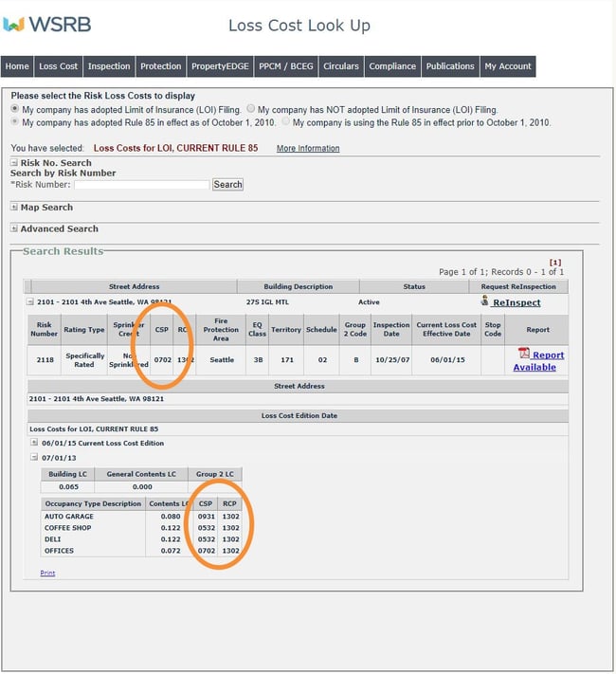Go to results page [1]
This screenshot has width=616, height=674.
click(555, 263)
